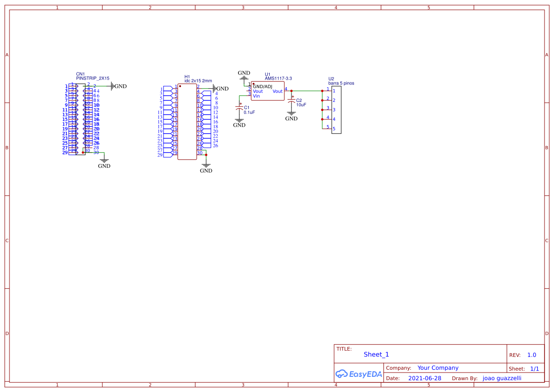Select the CN1 PINSTRIP_2X15 connector
The image size is (554, 392).
(77, 119)
